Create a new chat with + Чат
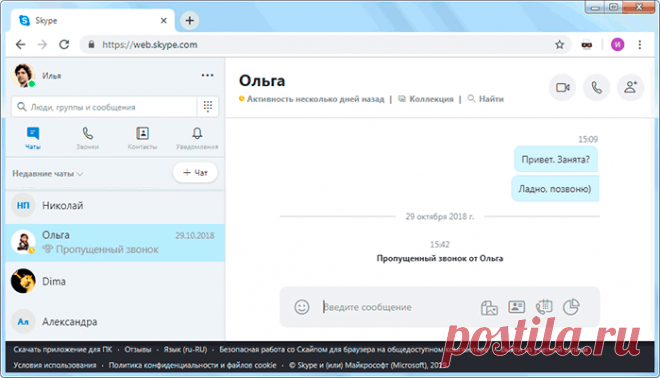The height and width of the screenshot is (378, 660). [x=195, y=173]
